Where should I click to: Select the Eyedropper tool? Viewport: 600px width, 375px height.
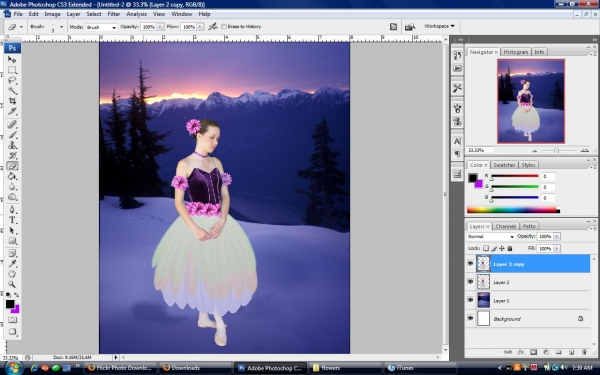coord(12,264)
